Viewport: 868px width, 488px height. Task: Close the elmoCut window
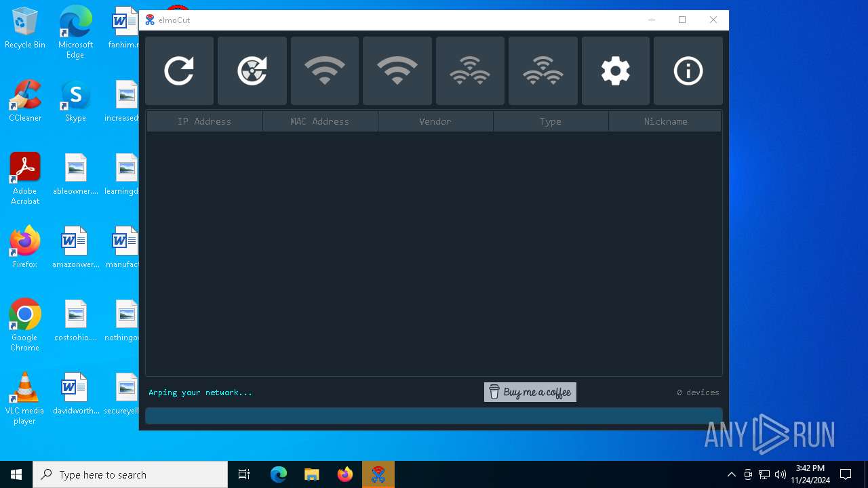[713, 20]
